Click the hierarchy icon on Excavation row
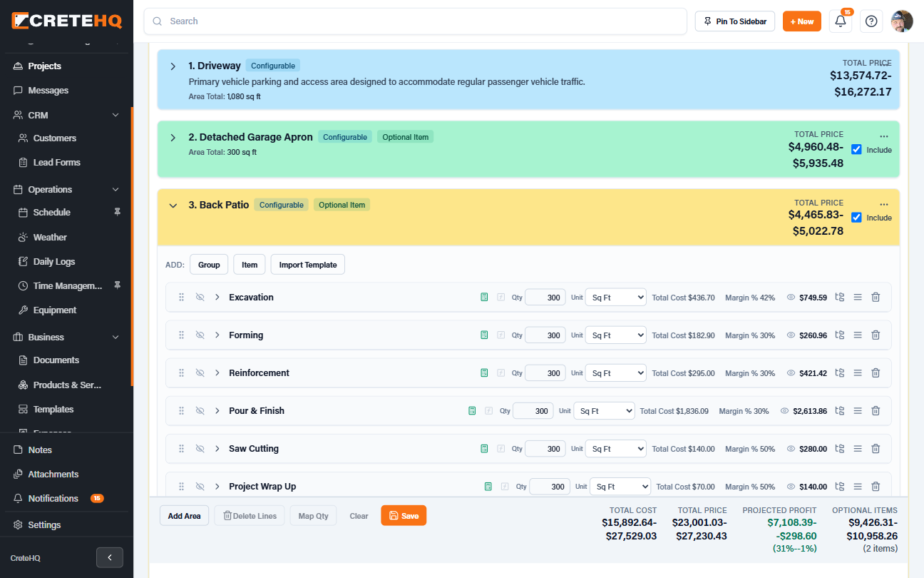The image size is (924, 578). click(840, 298)
